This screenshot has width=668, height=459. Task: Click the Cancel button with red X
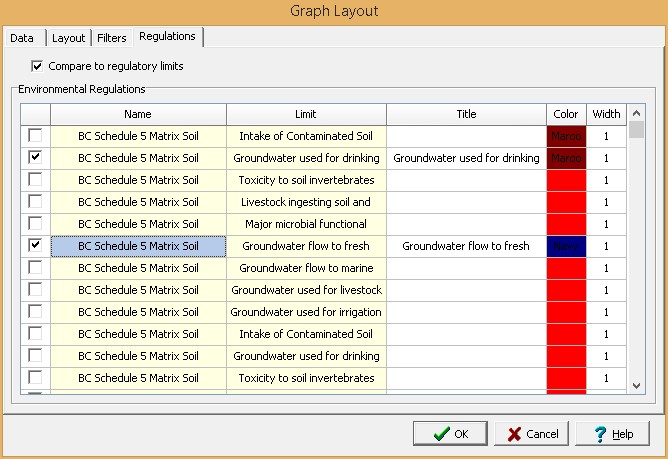pyautogui.click(x=533, y=434)
